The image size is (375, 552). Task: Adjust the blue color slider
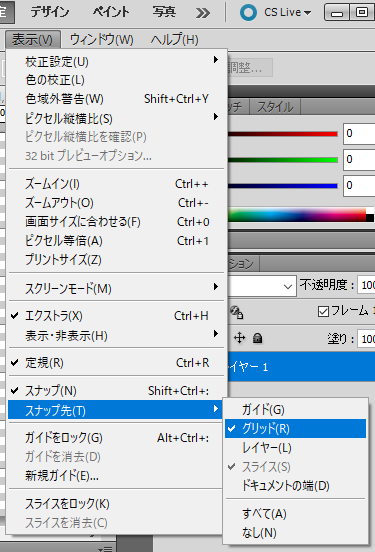tap(283, 186)
